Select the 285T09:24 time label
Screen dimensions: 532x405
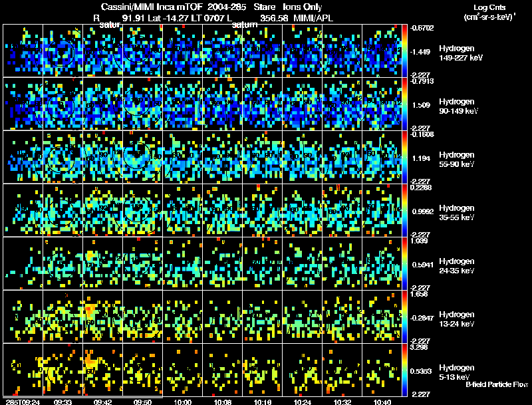click(23, 402)
